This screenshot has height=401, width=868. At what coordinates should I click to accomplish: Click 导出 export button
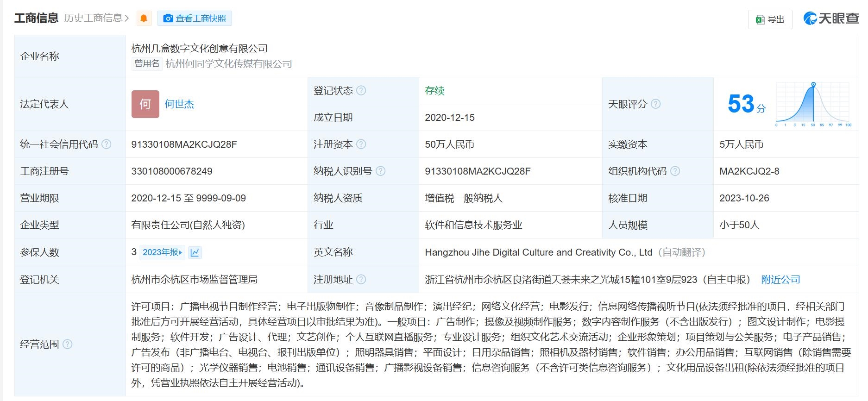coord(770,19)
